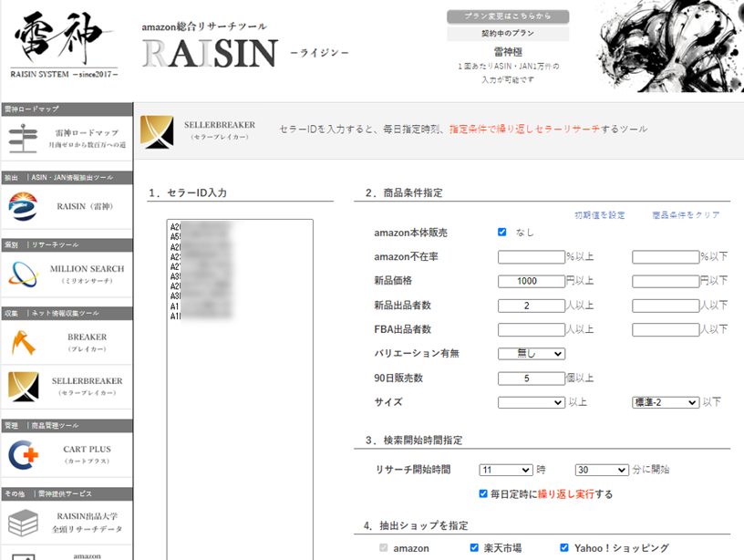Click the '3. 検索開始時間指定' section heading
744x560 pixels.
pyautogui.click(x=414, y=440)
